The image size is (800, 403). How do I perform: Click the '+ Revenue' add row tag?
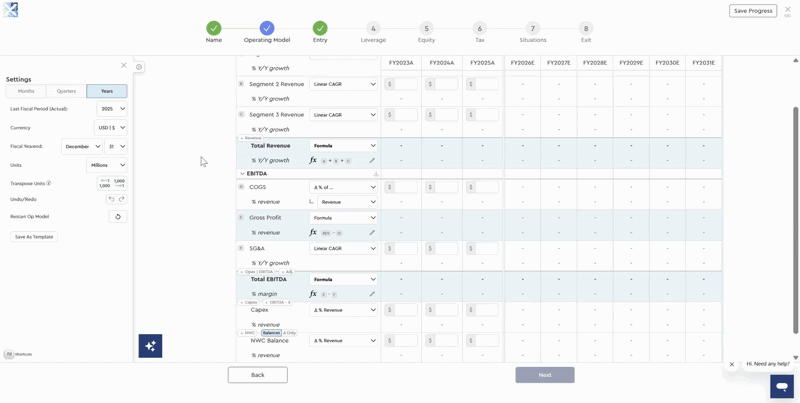tap(251, 138)
